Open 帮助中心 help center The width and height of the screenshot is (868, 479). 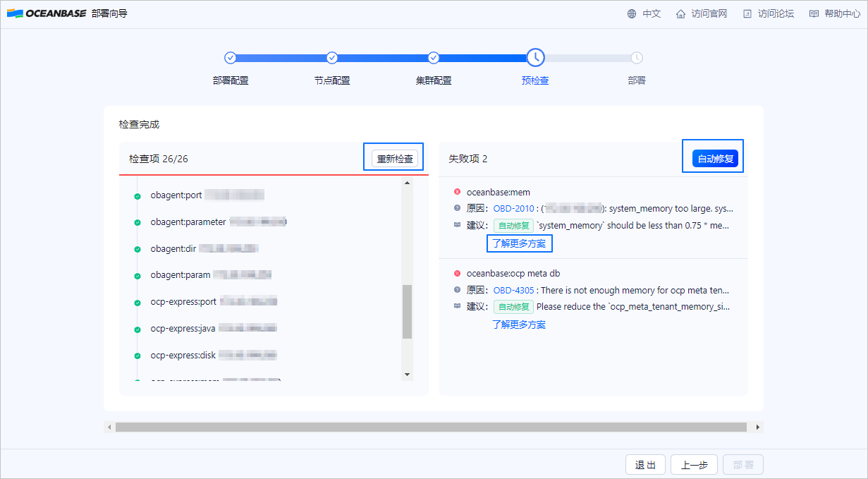click(835, 14)
